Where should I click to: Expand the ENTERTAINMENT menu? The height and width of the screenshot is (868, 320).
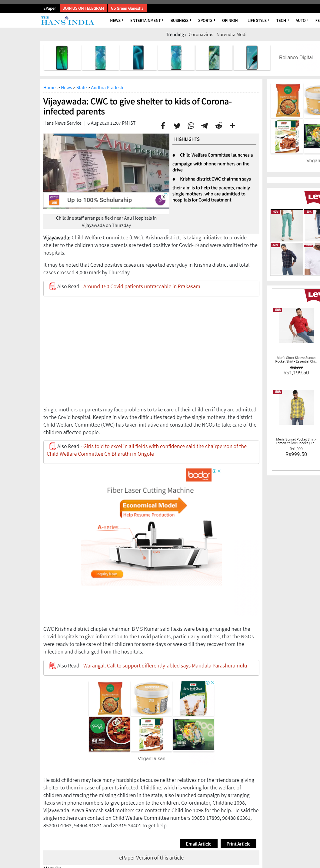tap(147, 21)
